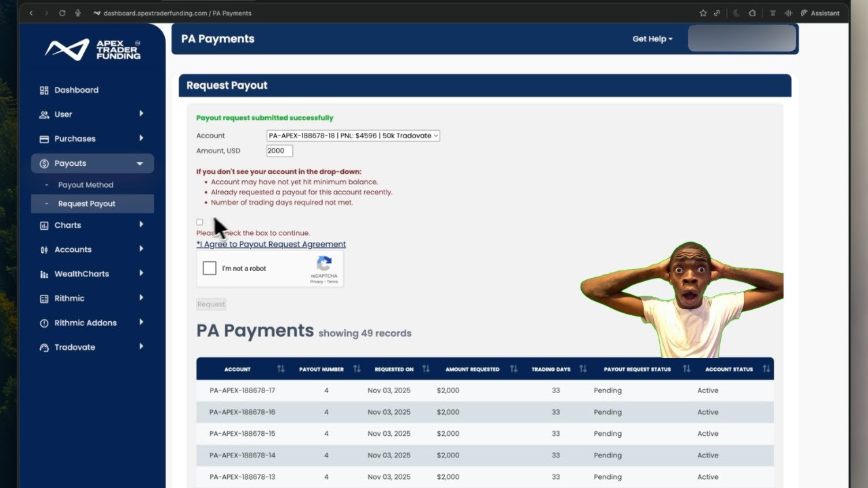Screen dimensions: 868x488
Task: Go back with the browser back arrow
Action: pos(31,13)
